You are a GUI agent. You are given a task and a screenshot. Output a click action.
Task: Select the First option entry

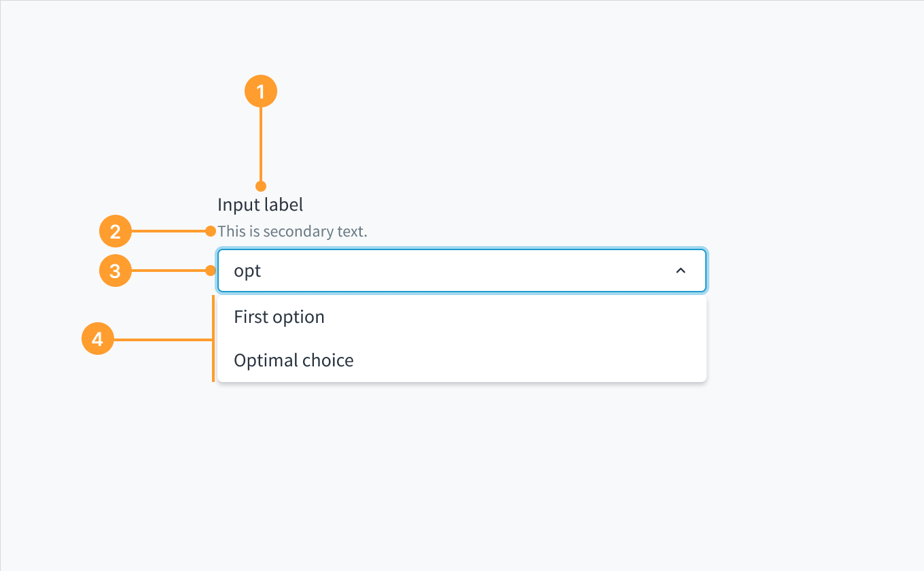click(x=279, y=316)
